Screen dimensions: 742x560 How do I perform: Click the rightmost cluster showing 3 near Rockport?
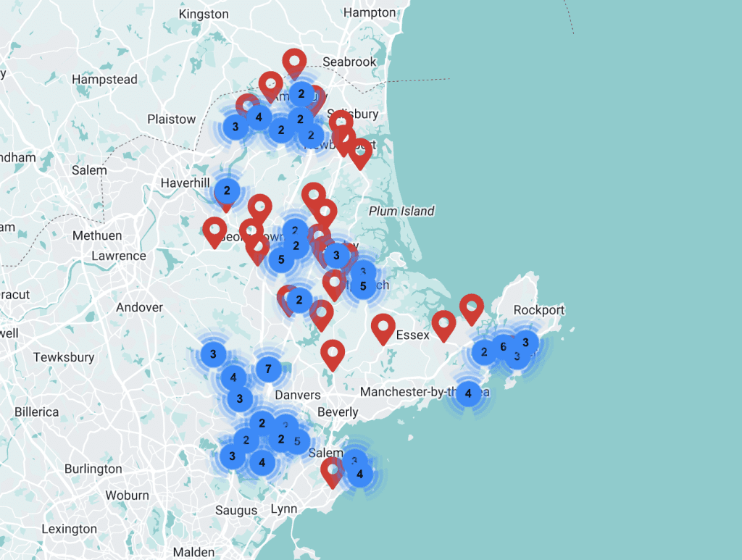pos(526,342)
